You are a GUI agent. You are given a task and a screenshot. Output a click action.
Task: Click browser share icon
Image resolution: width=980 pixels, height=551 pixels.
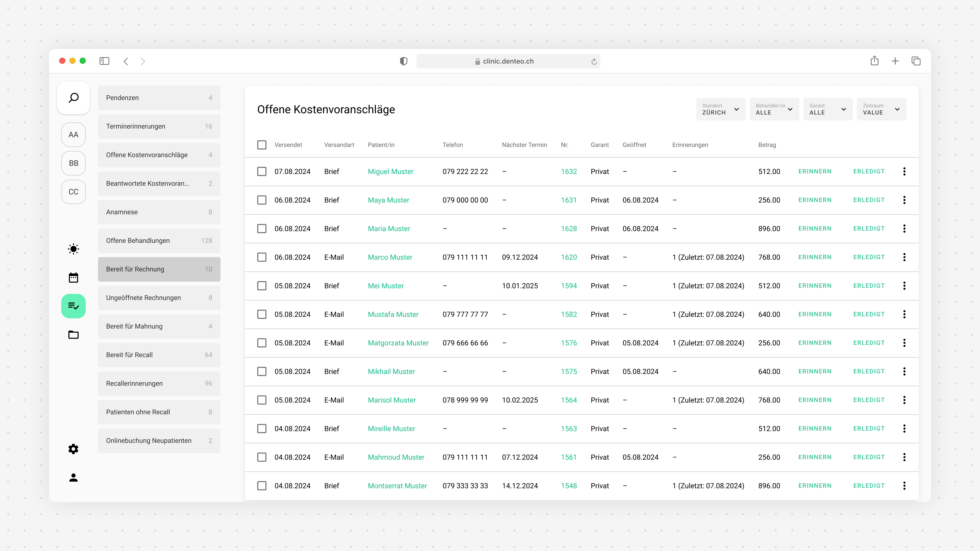pos(874,61)
